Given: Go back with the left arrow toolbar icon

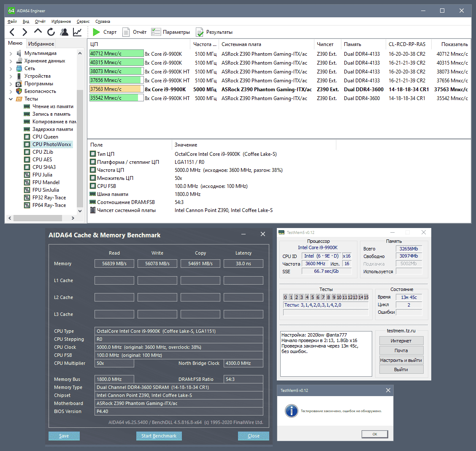Looking at the screenshot, I should click(x=12, y=32).
